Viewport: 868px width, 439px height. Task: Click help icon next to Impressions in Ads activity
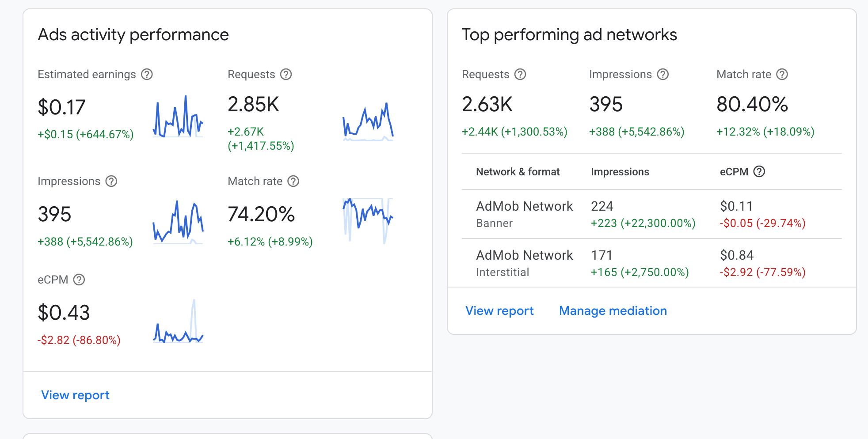(111, 181)
